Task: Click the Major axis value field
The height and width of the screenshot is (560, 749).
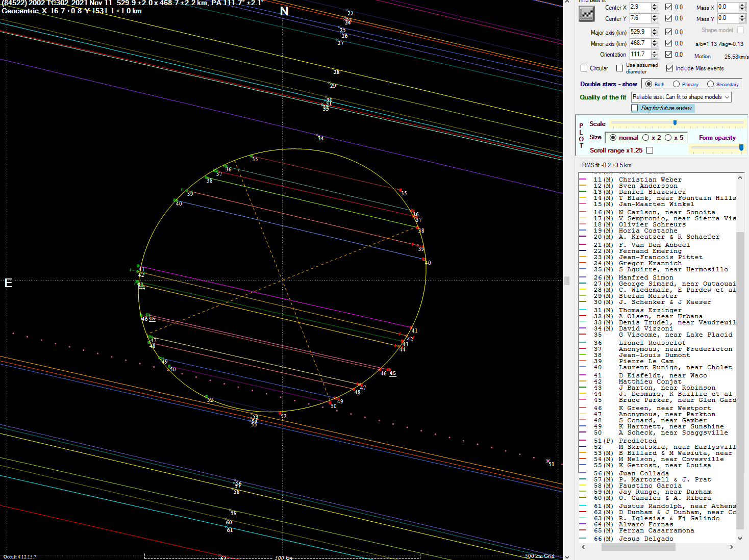Action: 640,32
